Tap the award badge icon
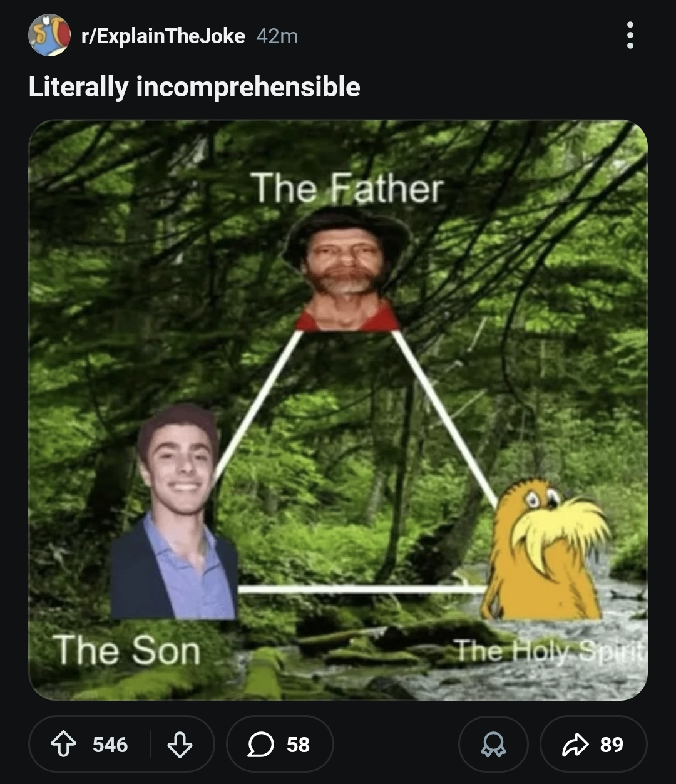 pyautogui.click(x=493, y=745)
